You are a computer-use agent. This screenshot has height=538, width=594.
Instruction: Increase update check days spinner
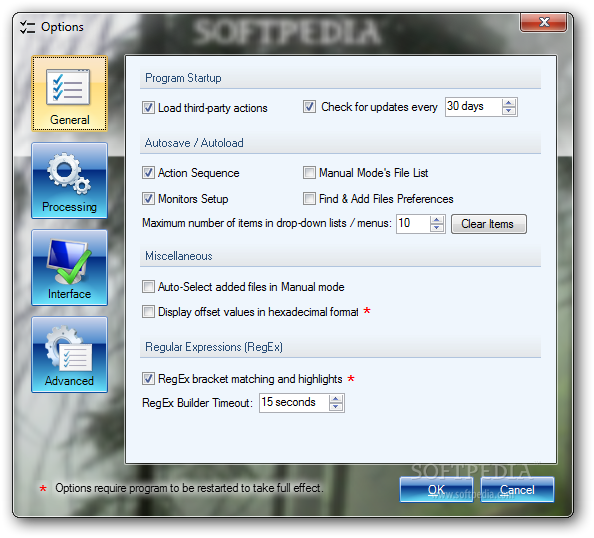click(509, 103)
